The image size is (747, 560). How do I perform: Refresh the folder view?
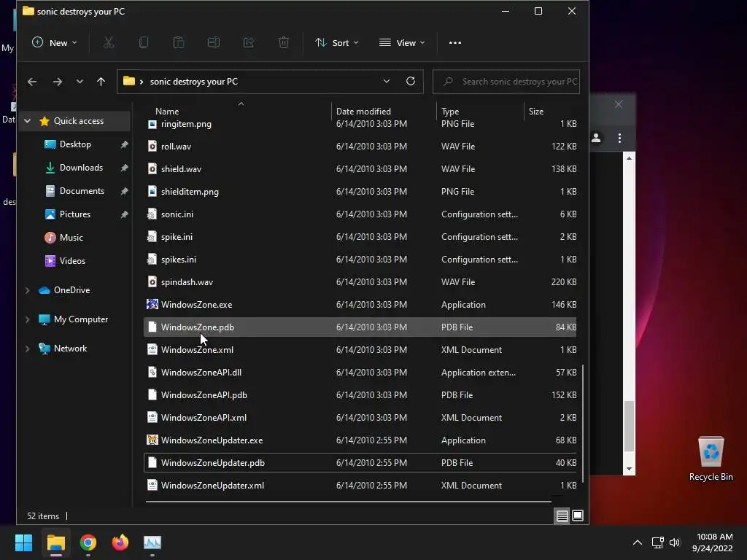tap(411, 82)
